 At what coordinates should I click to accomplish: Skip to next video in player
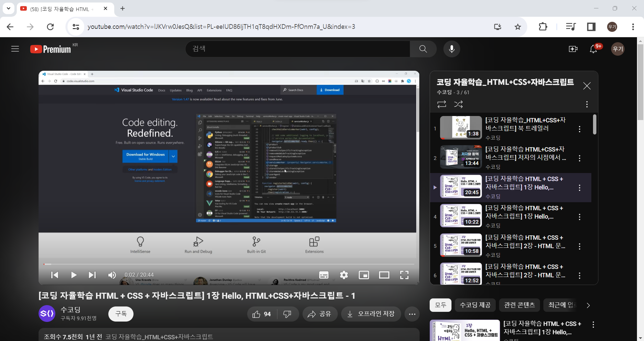[92, 275]
